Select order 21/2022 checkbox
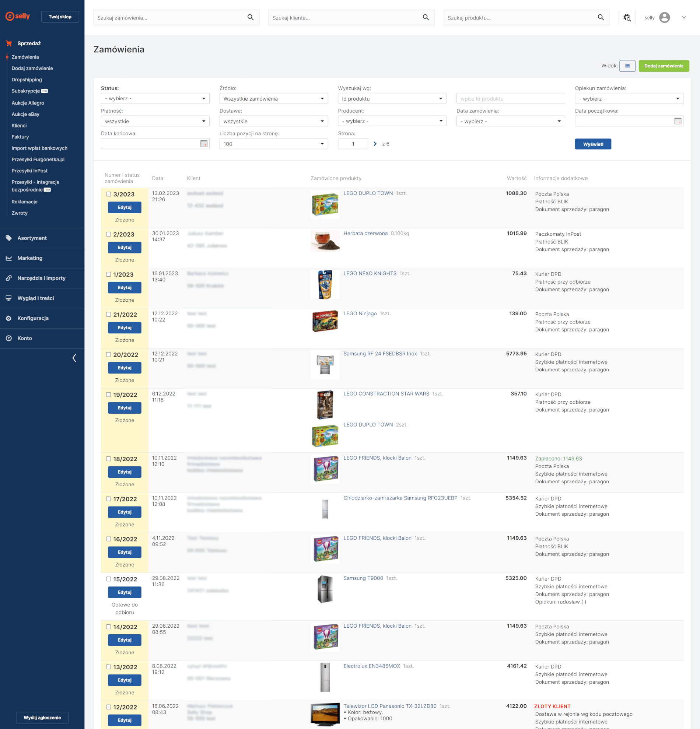700x729 pixels. point(109,315)
